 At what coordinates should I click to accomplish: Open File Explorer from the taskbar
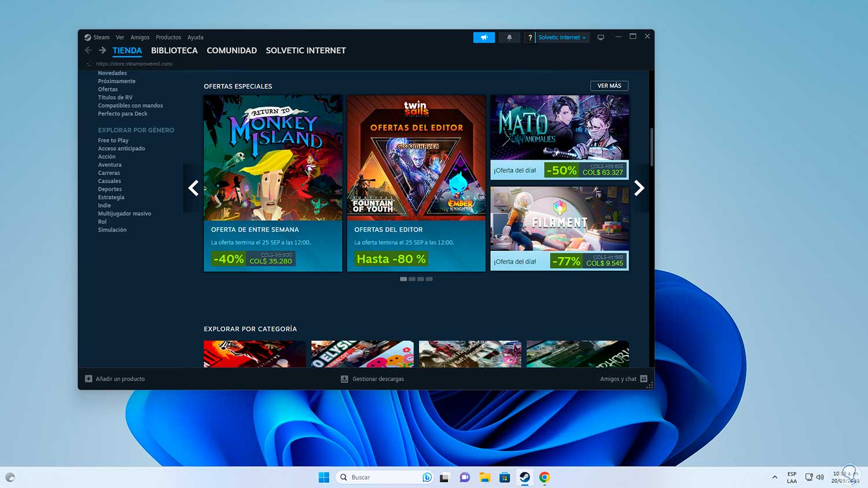click(485, 478)
